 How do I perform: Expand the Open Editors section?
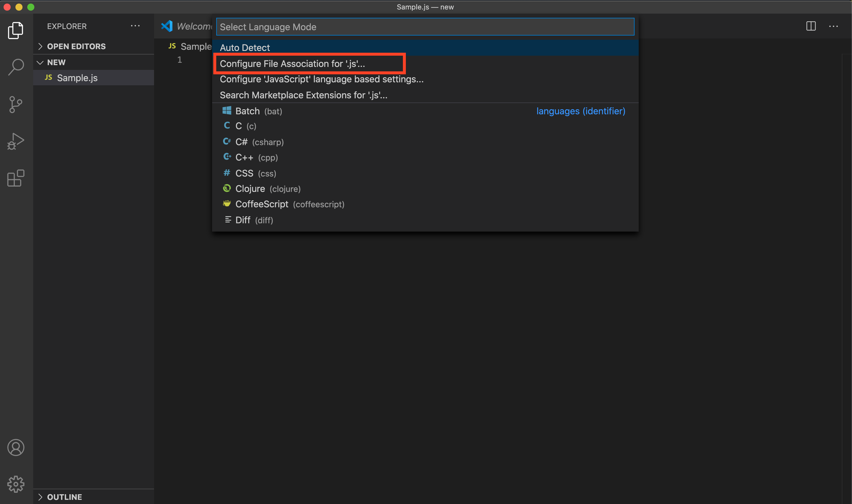(x=76, y=46)
